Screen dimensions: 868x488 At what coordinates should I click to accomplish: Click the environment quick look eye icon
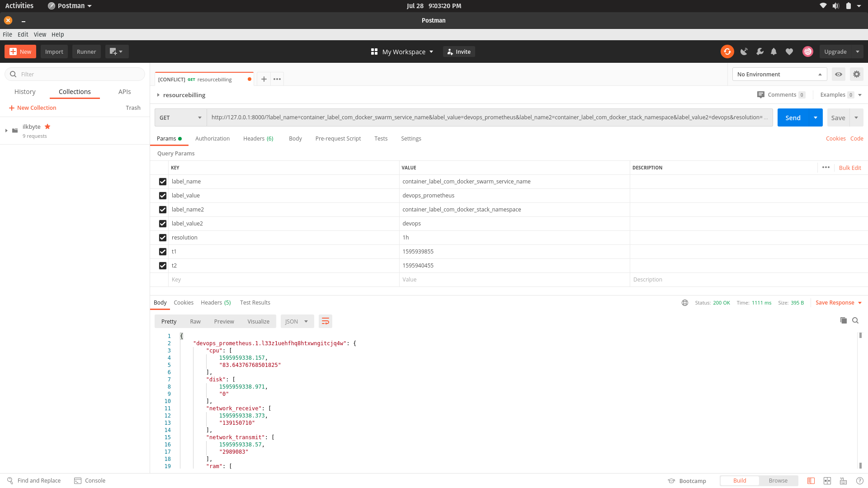pos(838,74)
